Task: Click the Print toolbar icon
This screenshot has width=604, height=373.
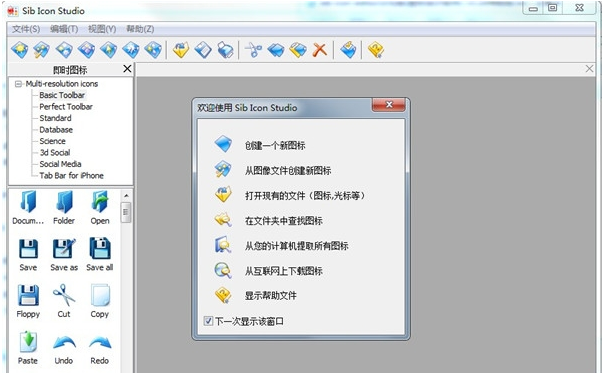Action: pos(225,50)
